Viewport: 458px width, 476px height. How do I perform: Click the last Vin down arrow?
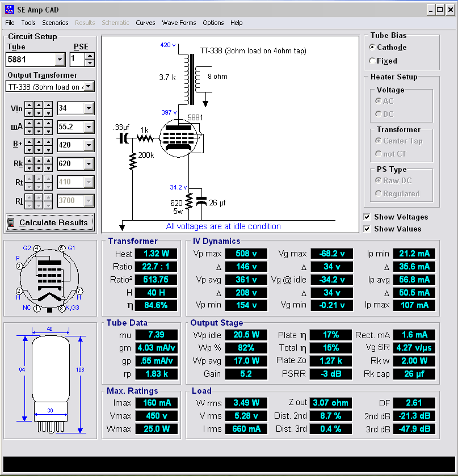[48, 113]
